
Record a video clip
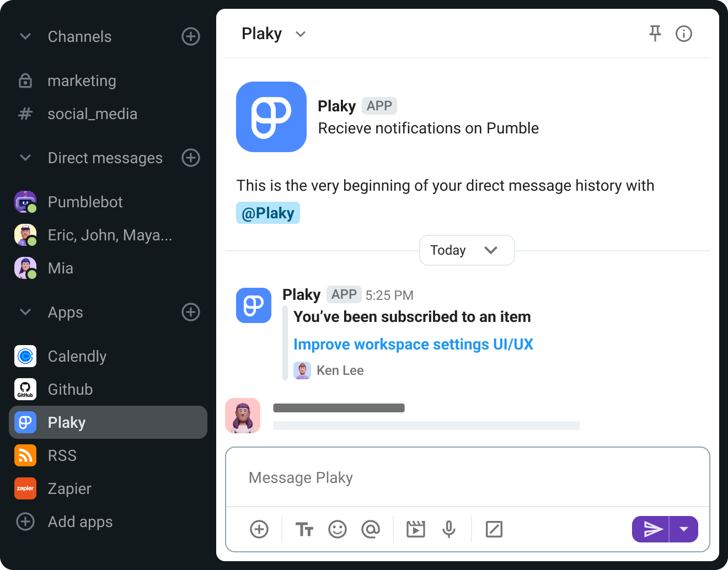point(416,529)
